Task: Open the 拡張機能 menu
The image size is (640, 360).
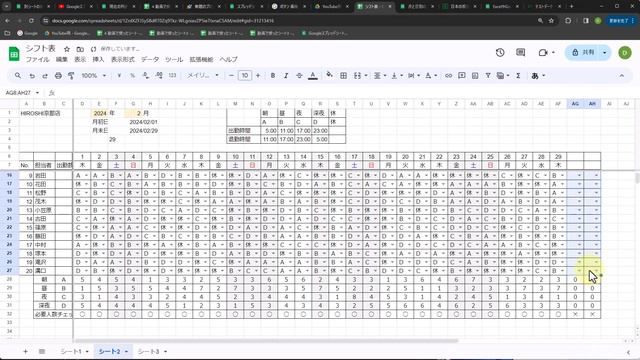Action: point(201,60)
